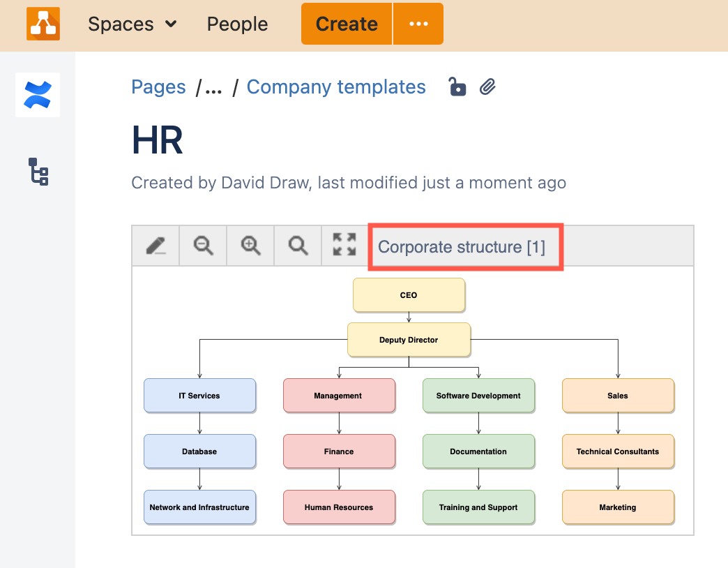
Task: Zoom out of the Corporate structure diagram
Action: (x=203, y=246)
